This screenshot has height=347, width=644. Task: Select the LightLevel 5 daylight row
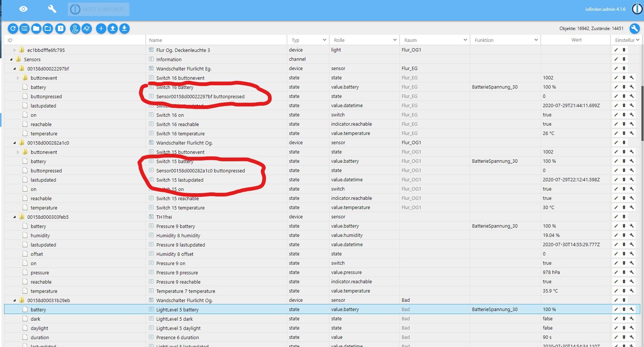tap(322, 328)
